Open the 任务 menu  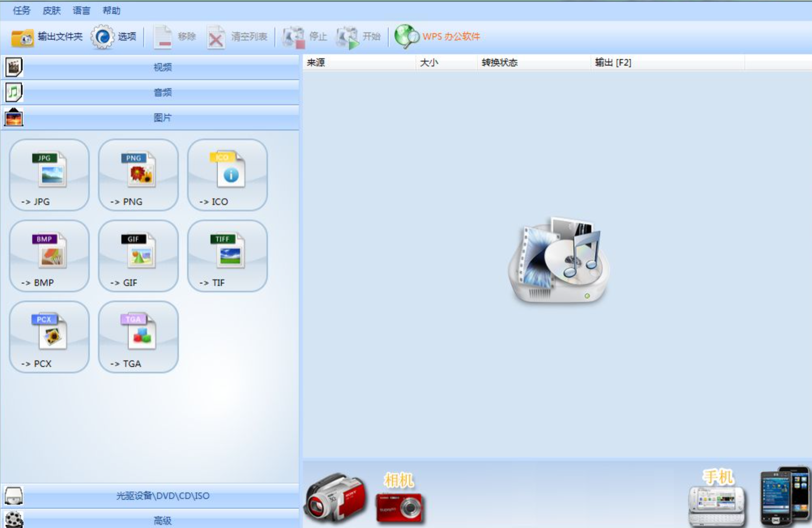[x=22, y=11]
